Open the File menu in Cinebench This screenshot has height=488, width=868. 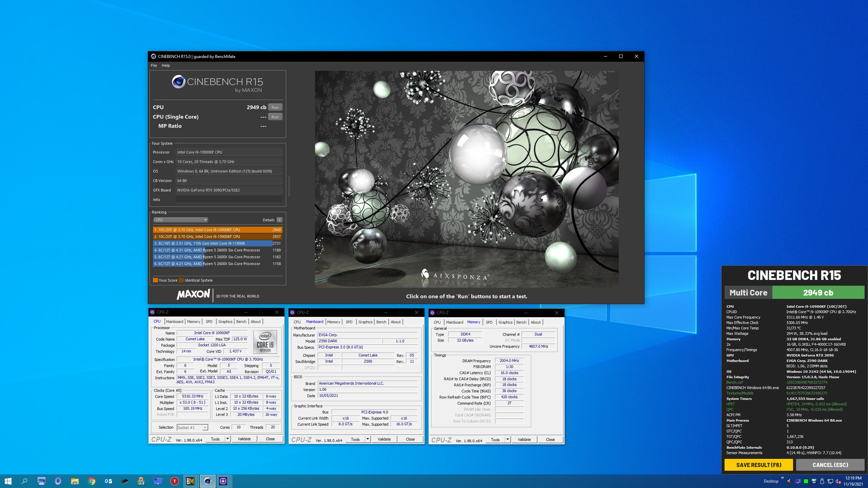pyautogui.click(x=154, y=65)
